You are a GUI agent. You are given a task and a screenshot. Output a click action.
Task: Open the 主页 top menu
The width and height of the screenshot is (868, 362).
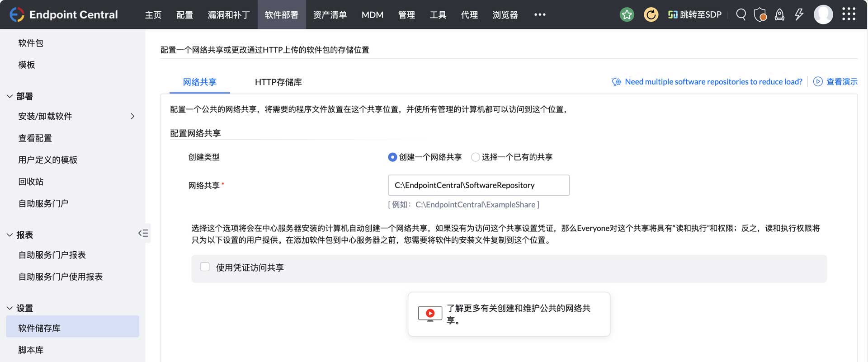click(x=153, y=14)
